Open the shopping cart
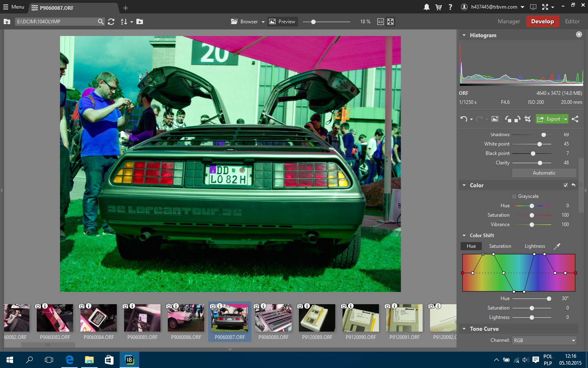588x368 pixels. coord(439,7)
